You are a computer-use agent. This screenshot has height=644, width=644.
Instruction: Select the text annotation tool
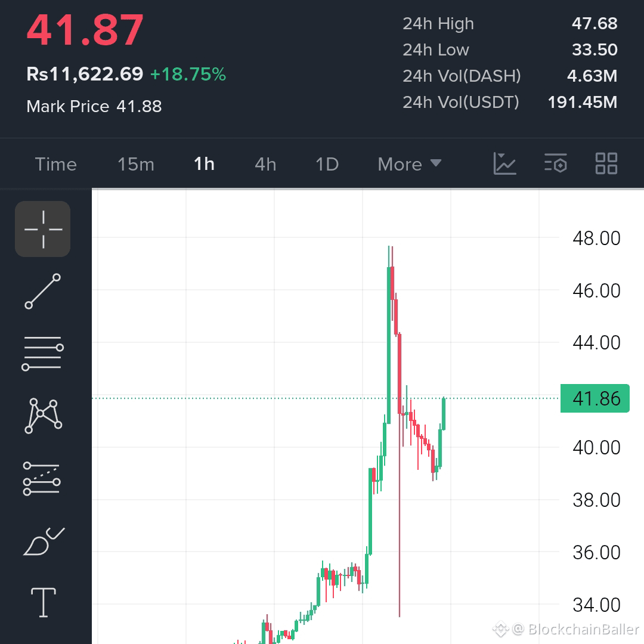pyautogui.click(x=43, y=602)
